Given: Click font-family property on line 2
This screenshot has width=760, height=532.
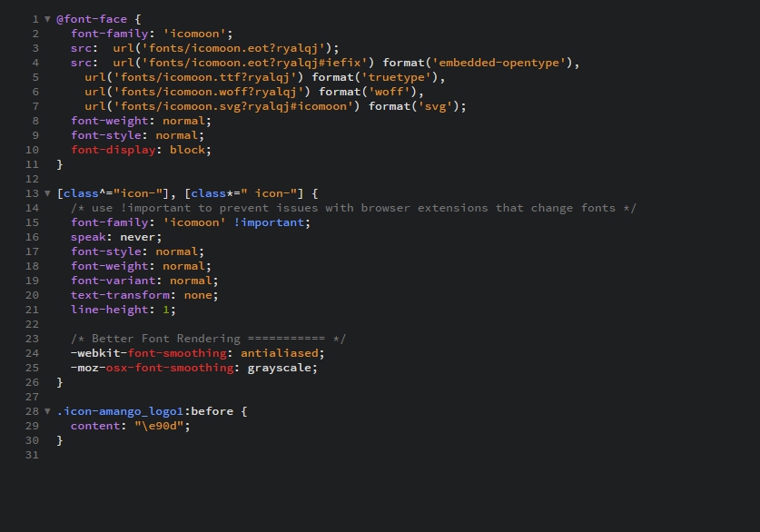Looking at the screenshot, I should click(x=110, y=34).
